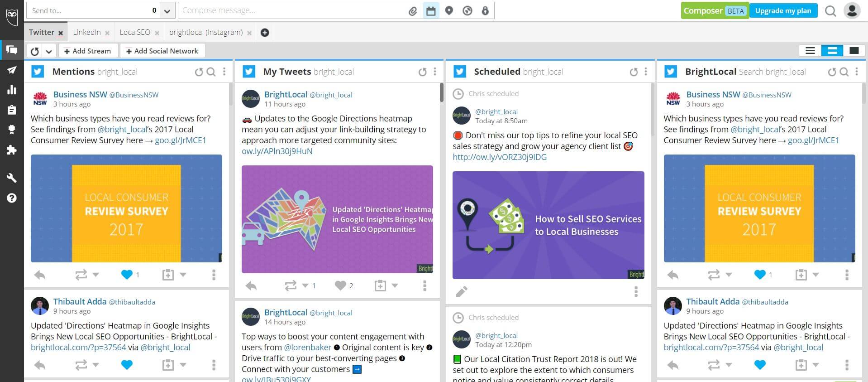Unlike Business NSW tweet in Mentions stream

click(x=127, y=275)
